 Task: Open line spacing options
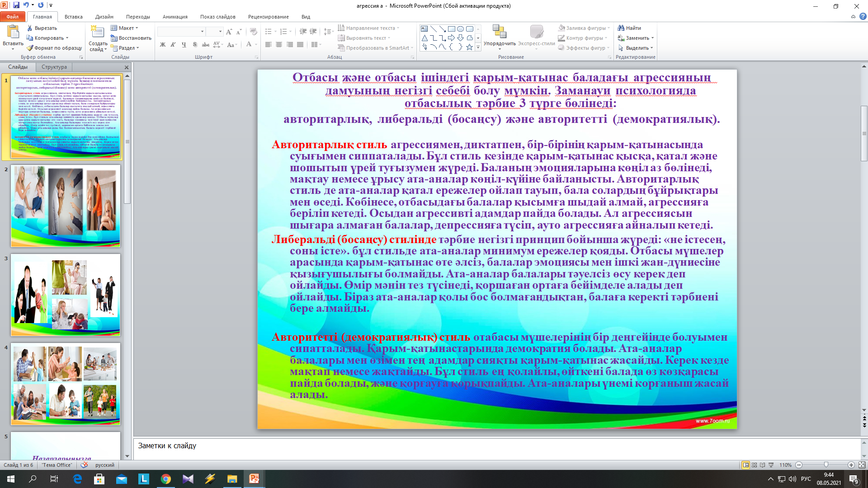click(x=329, y=32)
